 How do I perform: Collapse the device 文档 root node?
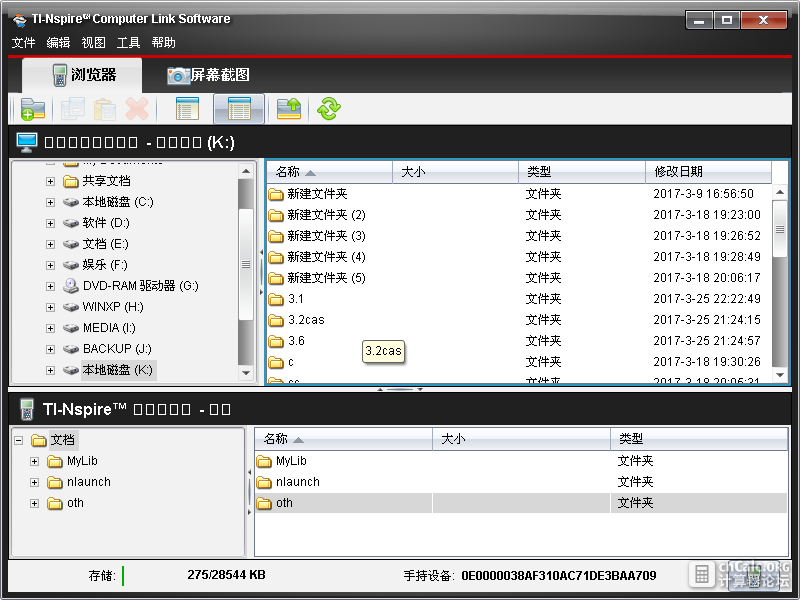(19, 440)
